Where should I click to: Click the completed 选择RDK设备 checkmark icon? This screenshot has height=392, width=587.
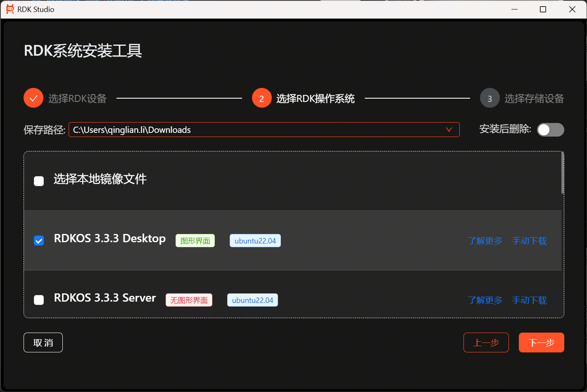click(33, 98)
